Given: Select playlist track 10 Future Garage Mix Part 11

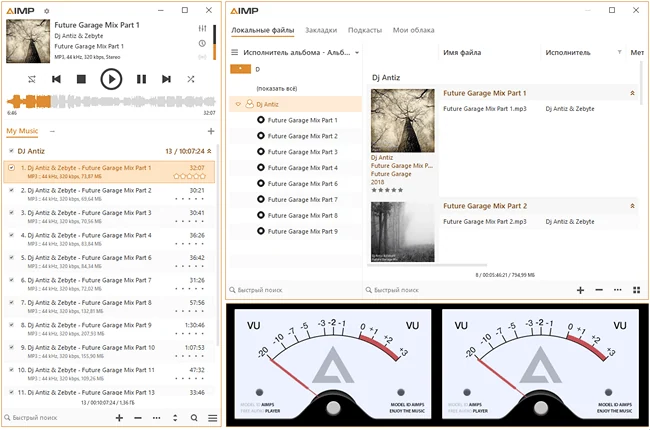Looking at the screenshot, I should (x=109, y=374).
